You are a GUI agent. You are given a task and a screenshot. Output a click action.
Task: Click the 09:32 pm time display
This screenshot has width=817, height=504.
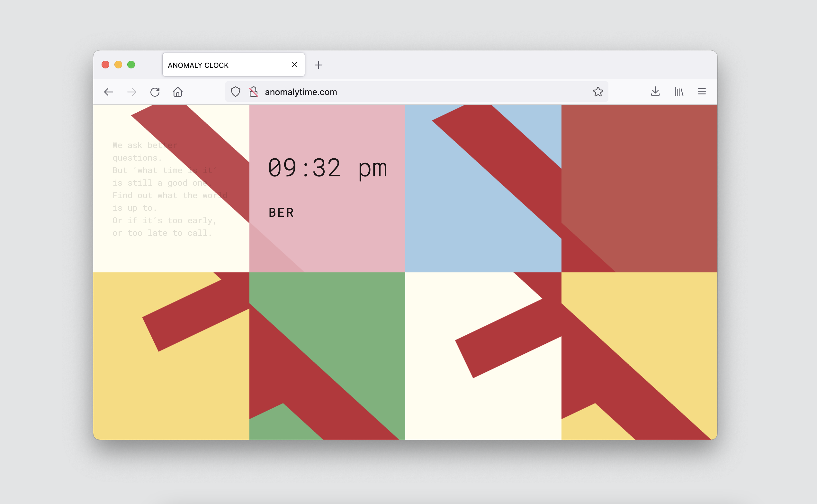point(328,168)
